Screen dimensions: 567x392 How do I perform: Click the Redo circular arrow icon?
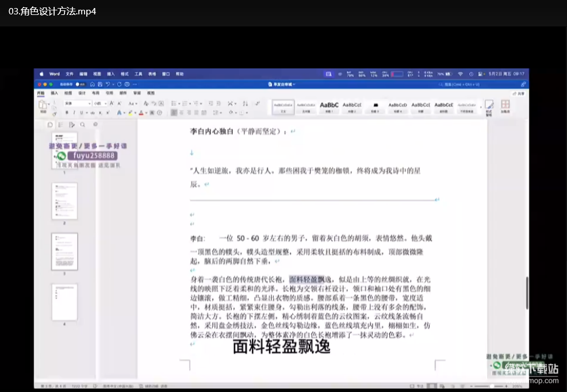pyautogui.click(x=120, y=84)
